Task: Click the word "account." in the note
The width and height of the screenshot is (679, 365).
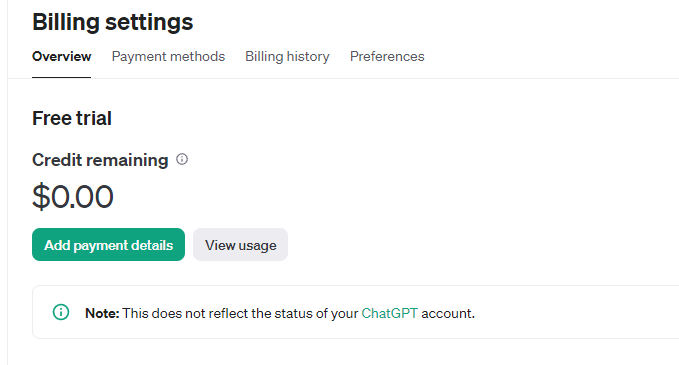Action: [448, 313]
